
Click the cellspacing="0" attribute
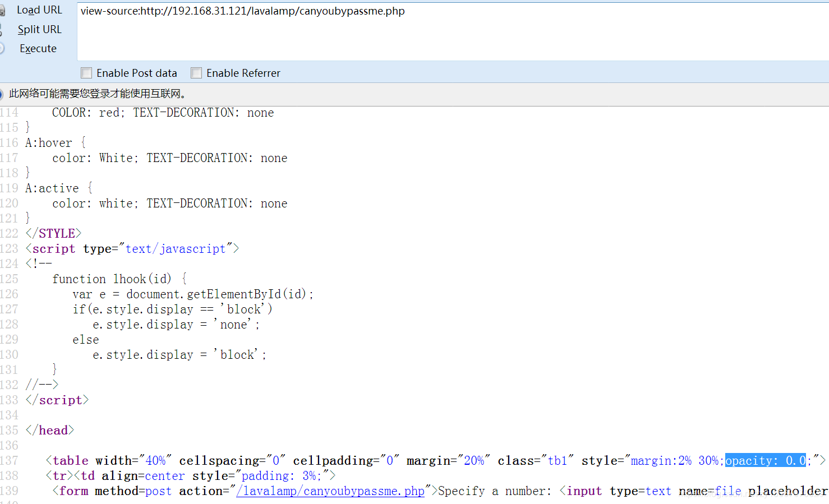(x=232, y=460)
